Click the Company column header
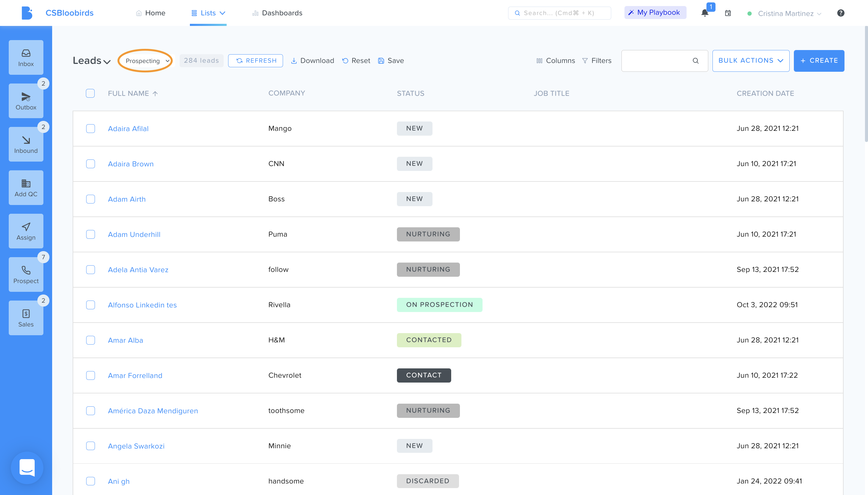The image size is (868, 495). pyautogui.click(x=287, y=93)
